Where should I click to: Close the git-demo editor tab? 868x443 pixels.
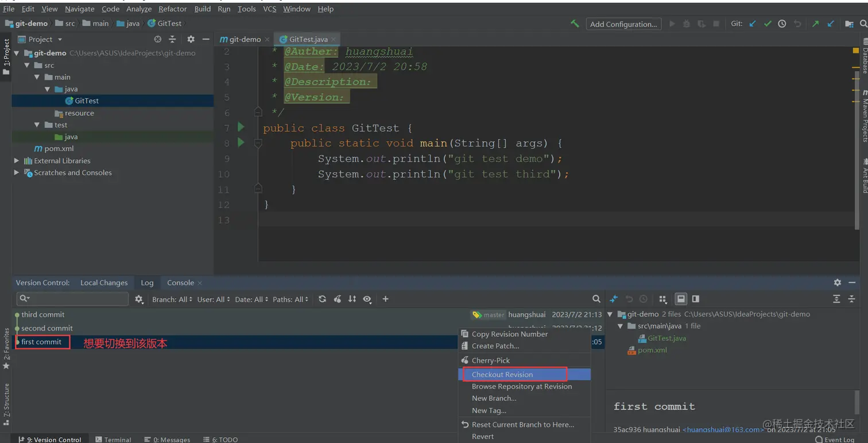[x=267, y=40]
